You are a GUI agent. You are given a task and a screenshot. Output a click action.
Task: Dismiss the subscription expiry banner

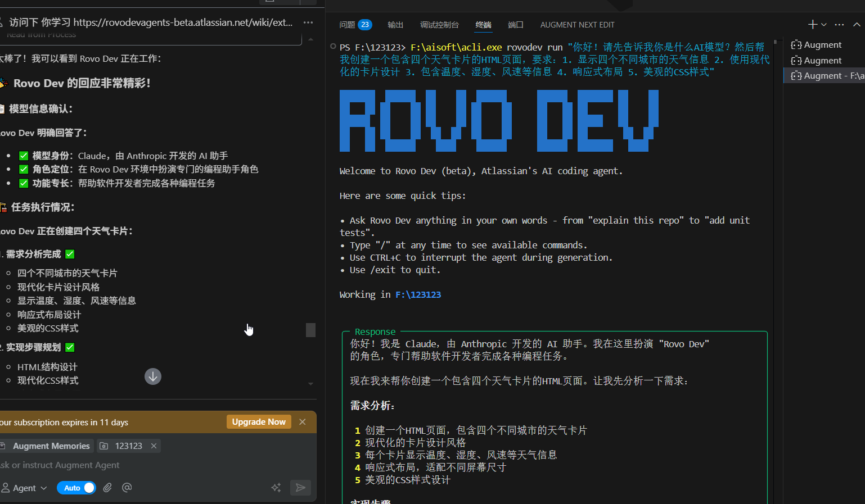point(303,422)
